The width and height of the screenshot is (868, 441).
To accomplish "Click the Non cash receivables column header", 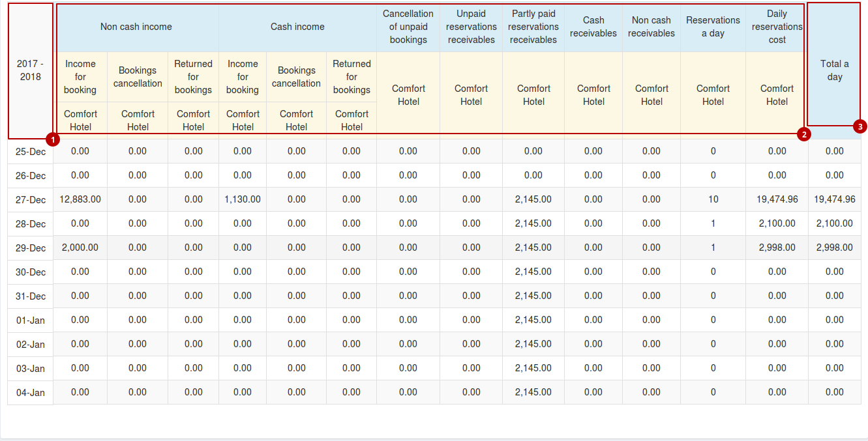I will [x=651, y=27].
